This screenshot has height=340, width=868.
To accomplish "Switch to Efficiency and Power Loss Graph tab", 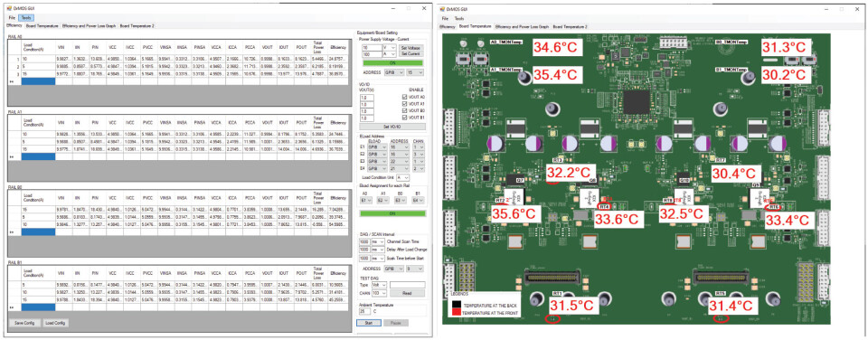I will click(89, 25).
